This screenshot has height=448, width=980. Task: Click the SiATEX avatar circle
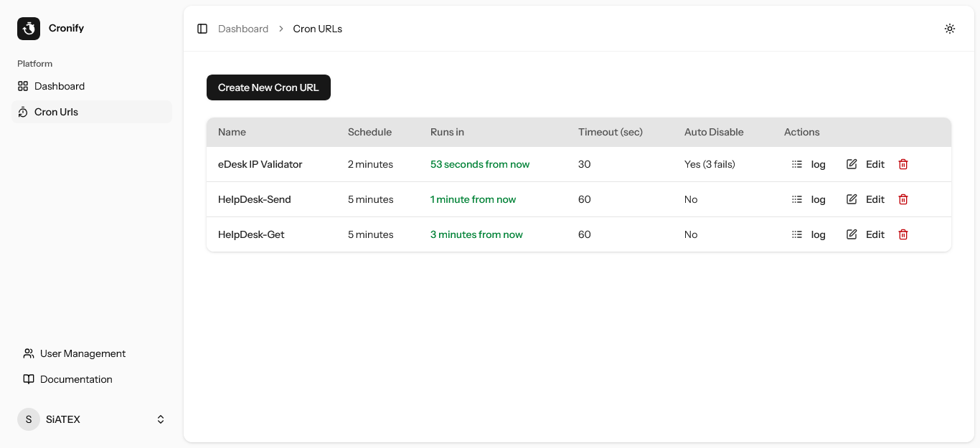(28, 419)
